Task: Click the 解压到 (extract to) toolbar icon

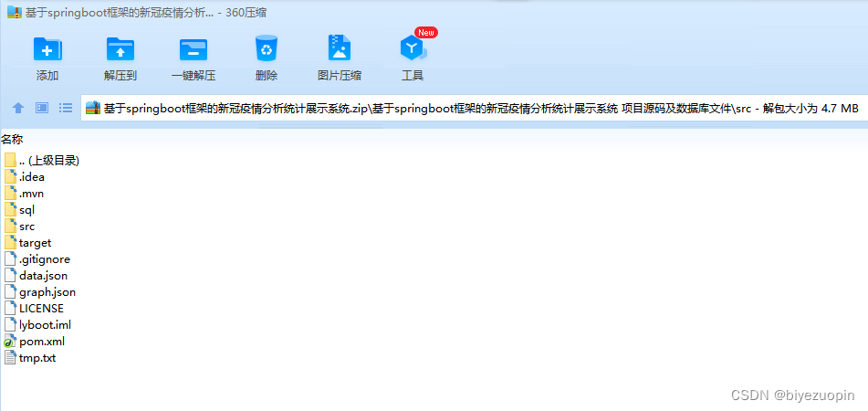Action: (x=120, y=49)
